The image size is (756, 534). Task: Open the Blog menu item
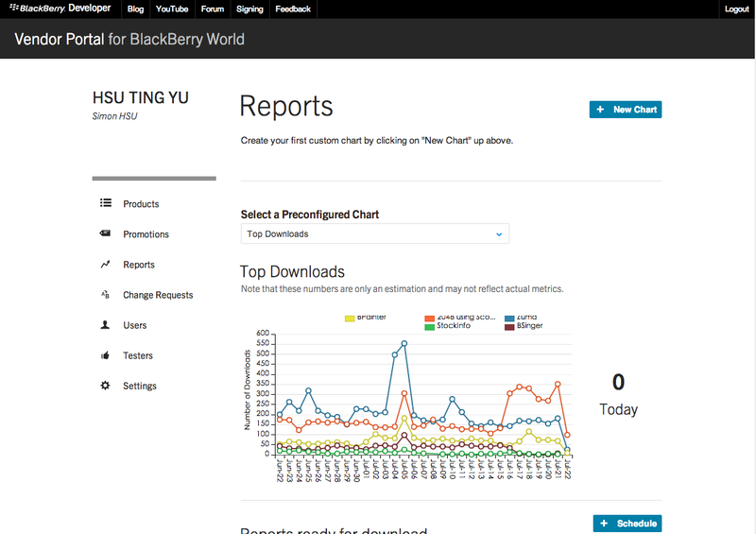(x=135, y=9)
